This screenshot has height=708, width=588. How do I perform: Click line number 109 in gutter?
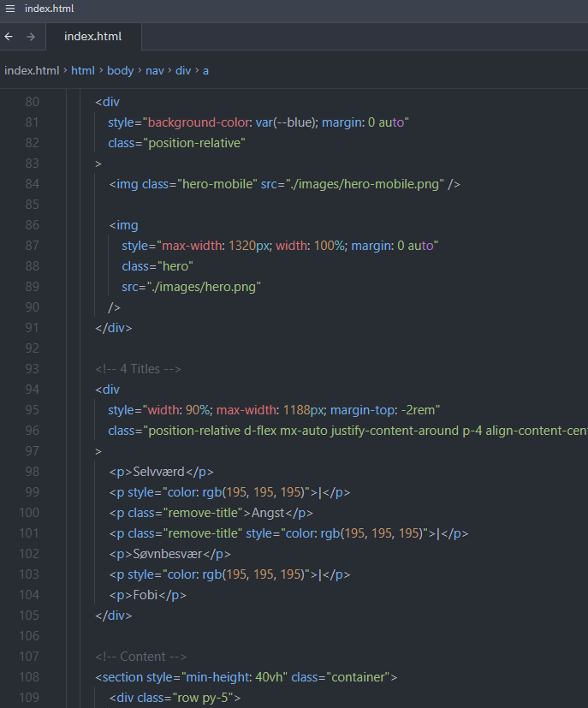tap(29, 698)
